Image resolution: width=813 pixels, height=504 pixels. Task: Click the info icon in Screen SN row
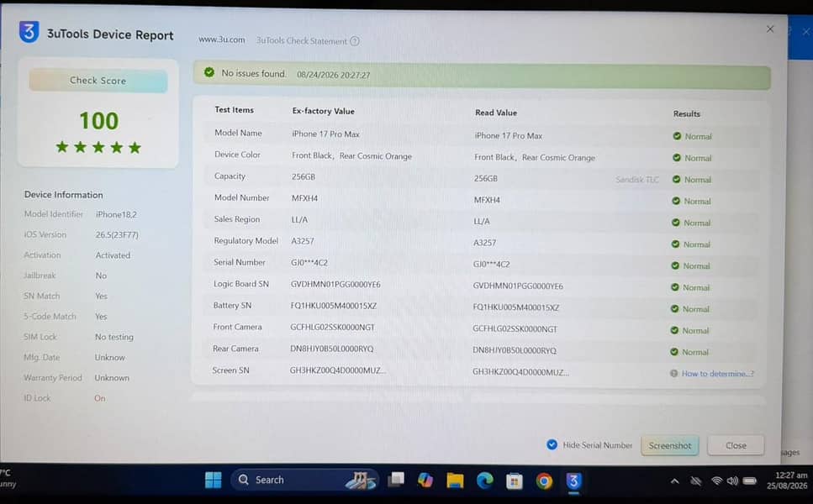click(673, 374)
